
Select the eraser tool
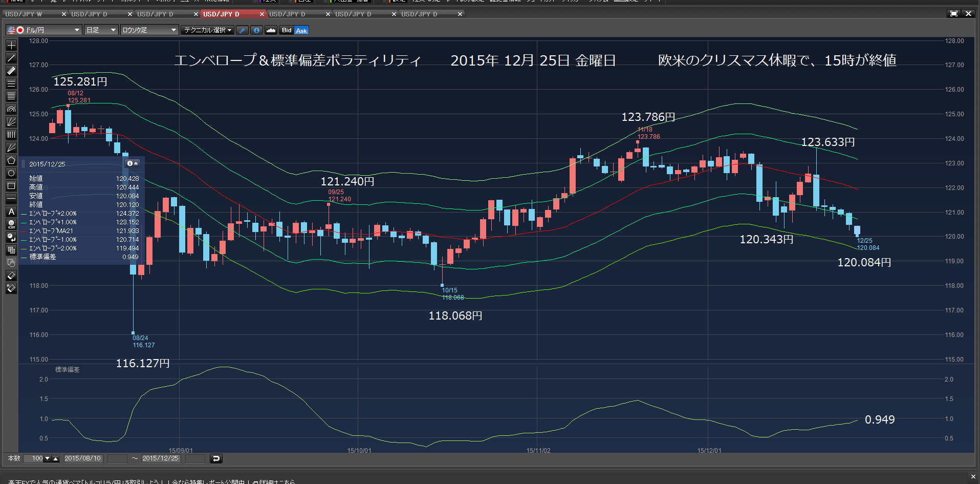point(11,276)
